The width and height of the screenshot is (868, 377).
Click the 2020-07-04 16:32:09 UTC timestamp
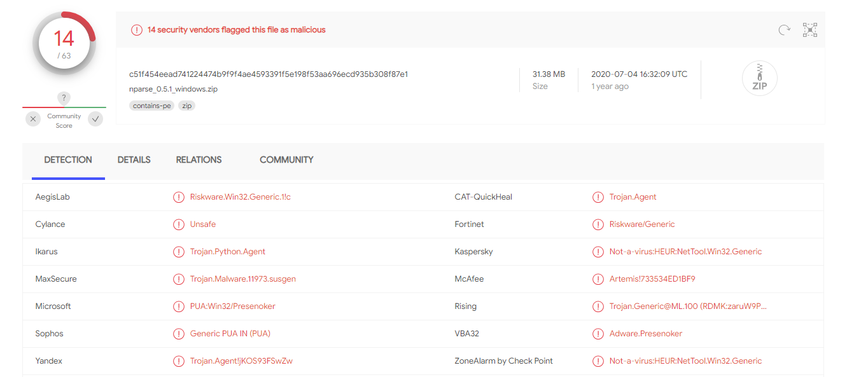click(640, 74)
